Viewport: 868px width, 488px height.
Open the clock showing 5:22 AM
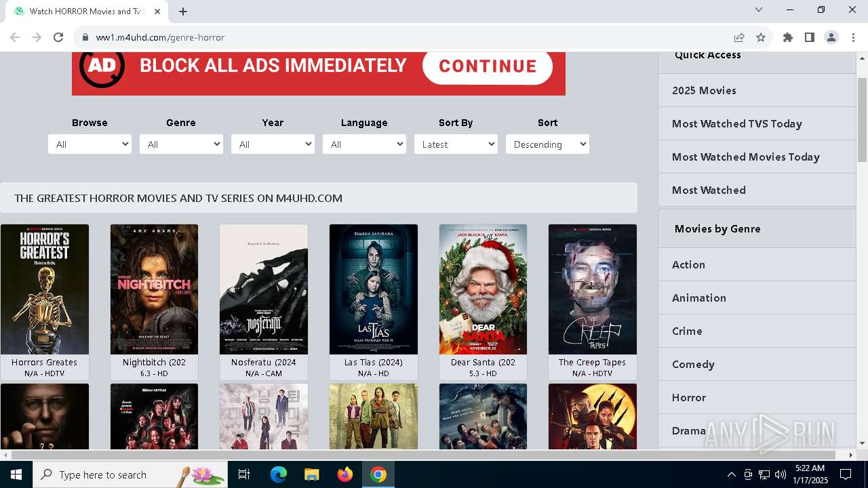click(811, 474)
